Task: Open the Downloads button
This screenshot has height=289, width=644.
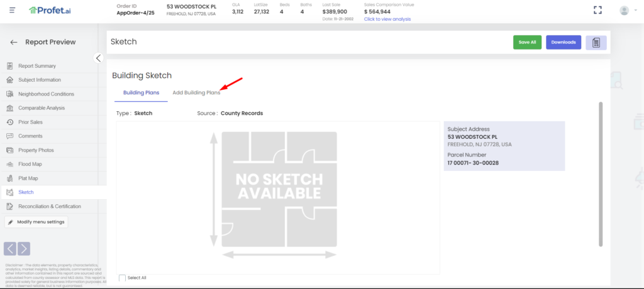Action: (x=563, y=42)
